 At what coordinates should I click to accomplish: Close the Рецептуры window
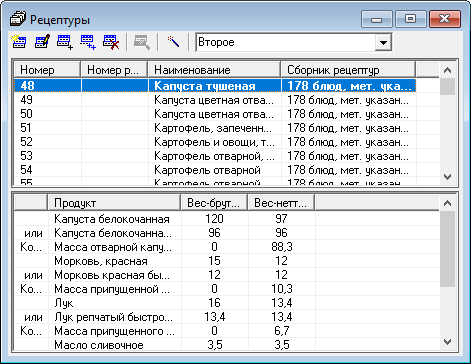[445, 19]
